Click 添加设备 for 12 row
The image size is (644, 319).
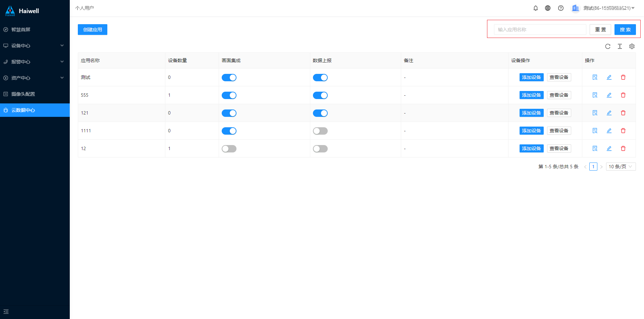click(x=532, y=148)
